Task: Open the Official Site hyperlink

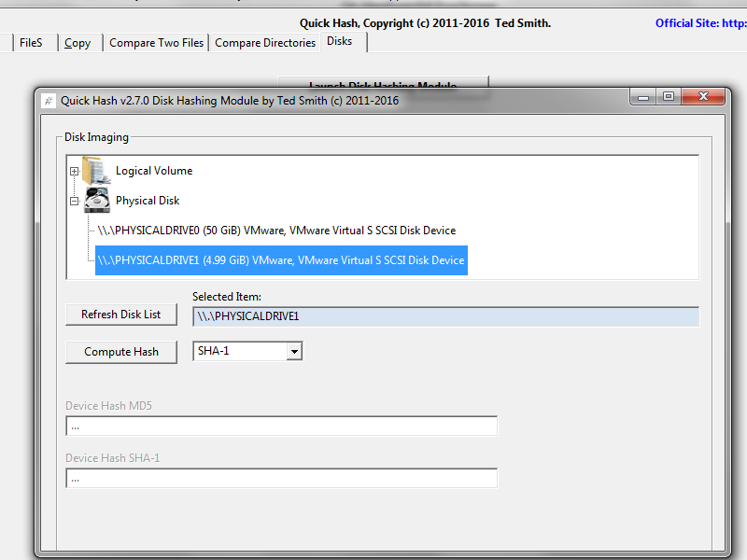Action: (x=699, y=22)
